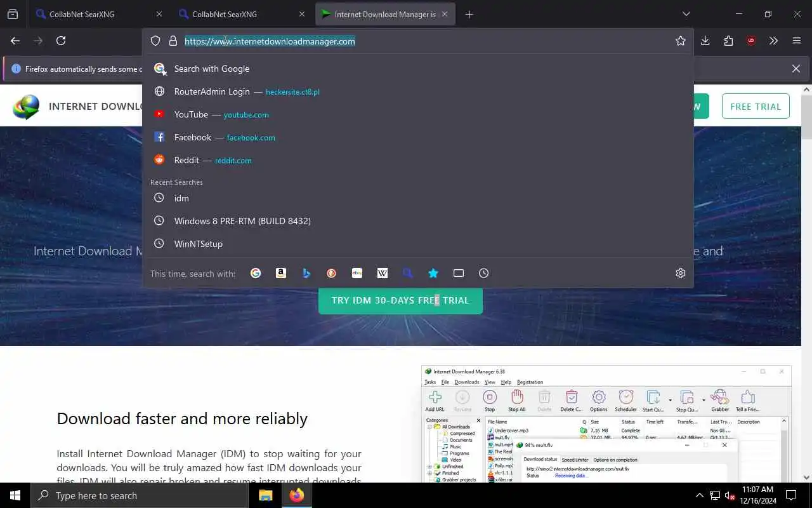
Task: Open the Windows Start menu
Action: pos(15,495)
